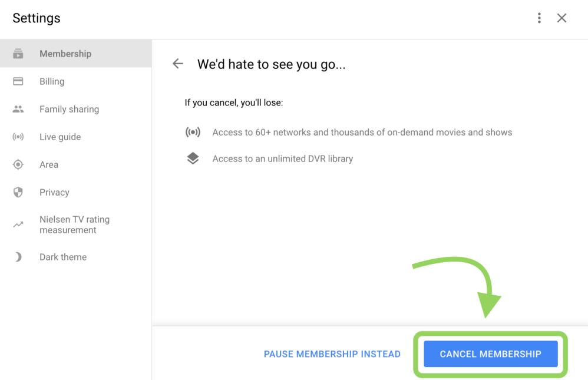Open Nielsen TV rating measurement settings
The image size is (588, 380).
tap(74, 224)
